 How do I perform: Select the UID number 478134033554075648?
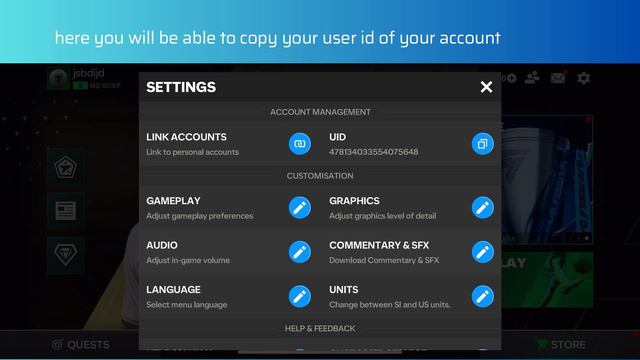[x=373, y=152]
